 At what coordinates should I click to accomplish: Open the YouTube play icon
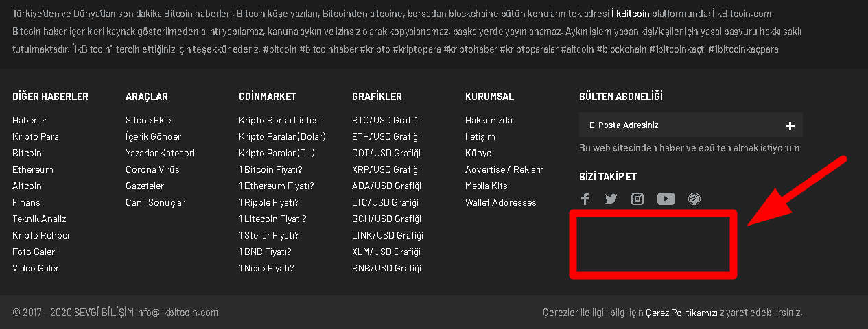666,199
